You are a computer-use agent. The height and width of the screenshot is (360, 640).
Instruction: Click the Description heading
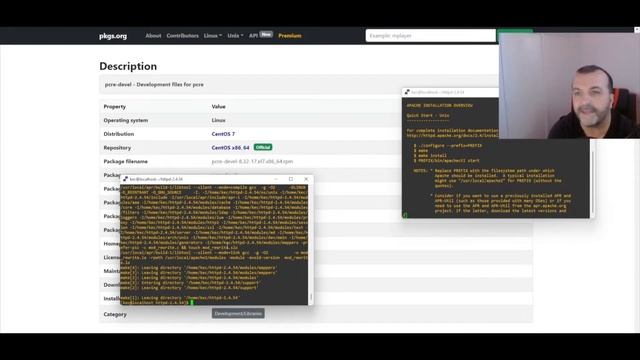click(x=128, y=66)
